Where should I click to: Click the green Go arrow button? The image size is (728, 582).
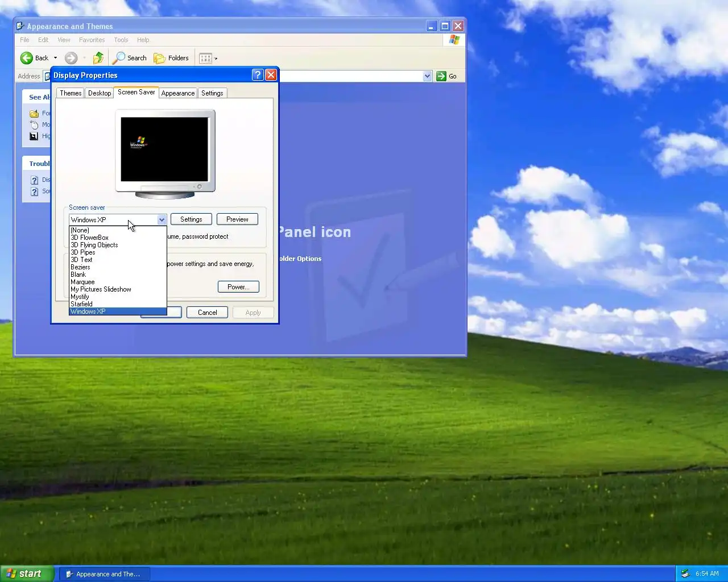click(x=441, y=76)
